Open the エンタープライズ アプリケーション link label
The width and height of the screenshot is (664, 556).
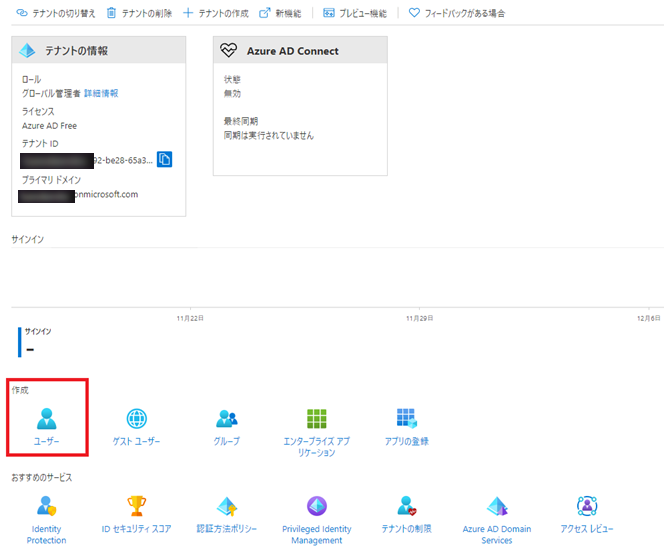(316, 447)
